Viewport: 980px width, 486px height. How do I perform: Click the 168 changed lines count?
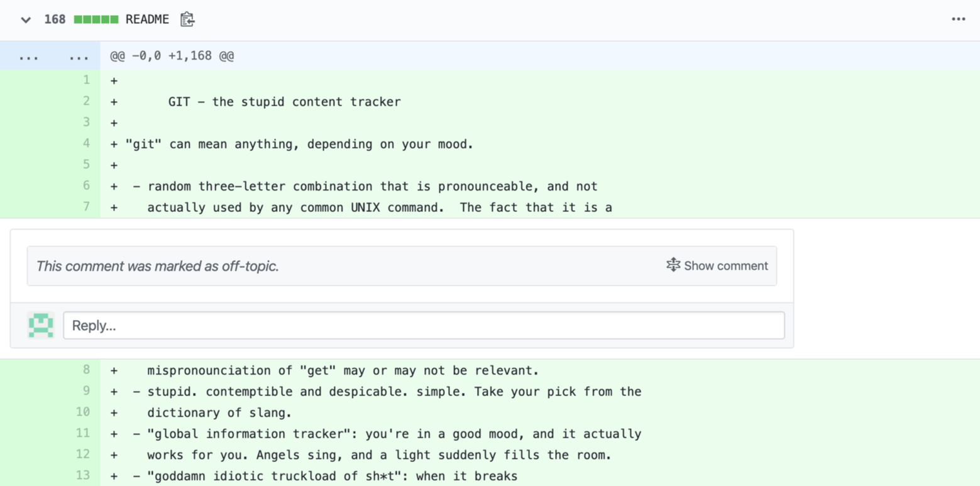click(55, 19)
